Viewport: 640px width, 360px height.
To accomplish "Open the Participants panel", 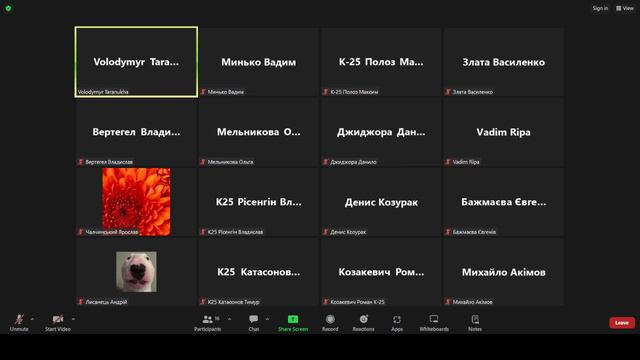I will [x=207, y=322].
